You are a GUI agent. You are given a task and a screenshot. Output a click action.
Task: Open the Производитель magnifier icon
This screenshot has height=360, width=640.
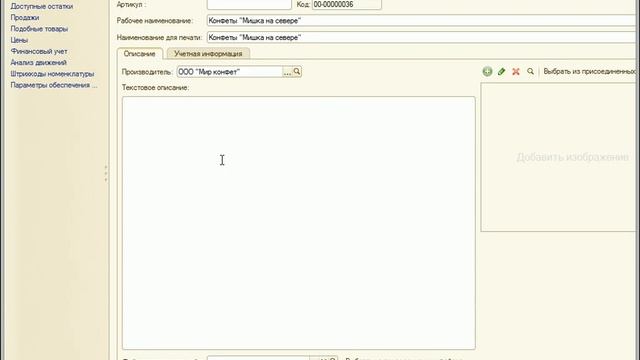pos(297,71)
